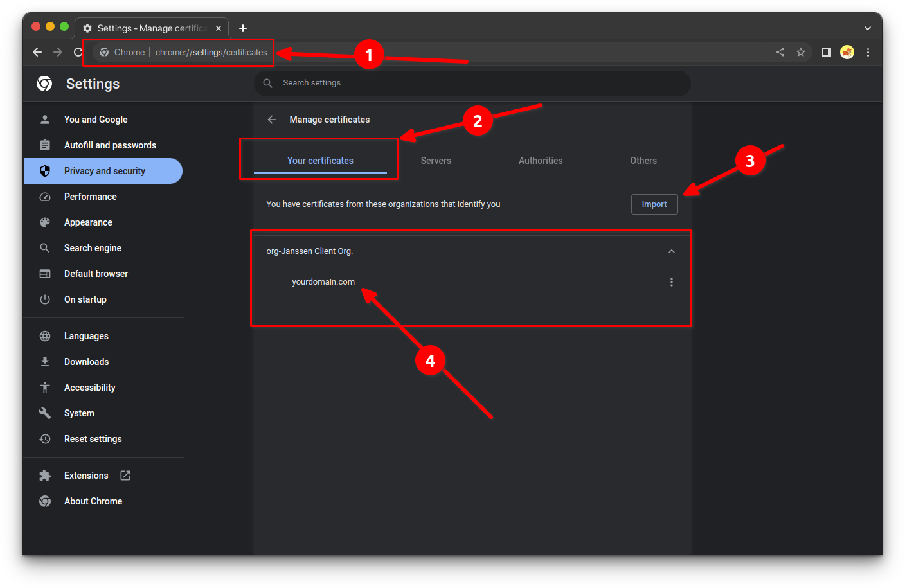Screen dimensions: 905x588
Task: Click back arrow beside Manage certificates
Action: (x=272, y=120)
